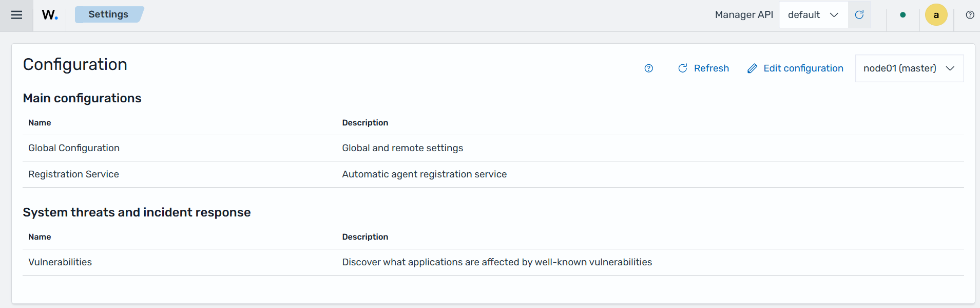Open the top bar help icon
The height and width of the screenshot is (308, 980).
[970, 15]
